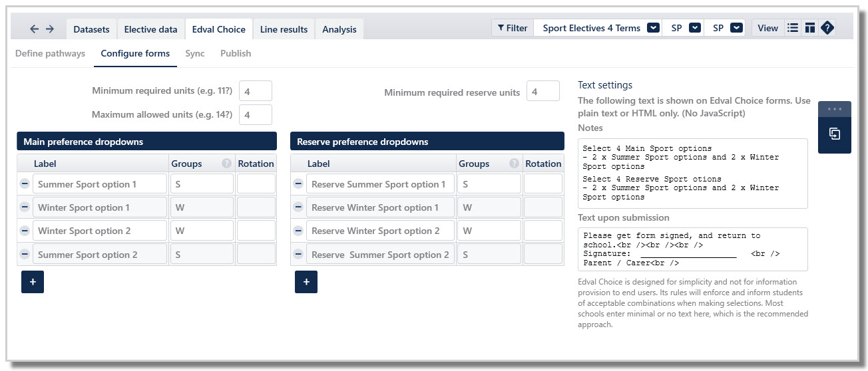Remove Summer Sport option 1 row
868x371 pixels.
tap(25, 184)
